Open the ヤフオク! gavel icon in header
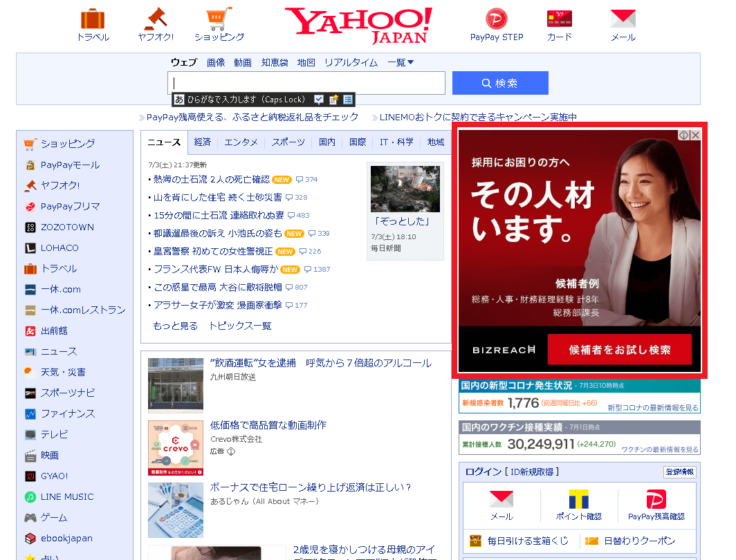The image size is (736, 560). click(x=156, y=19)
